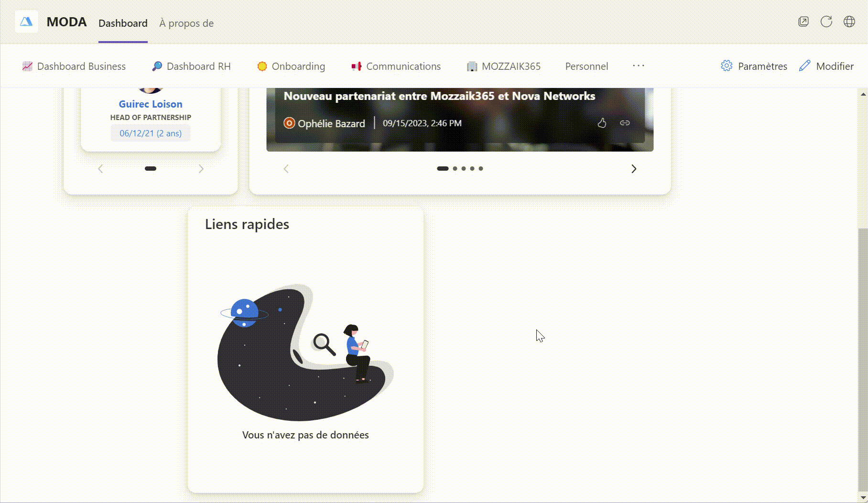Click the vertical scrollbar thumb
This screenshot has width=868, height=503.
tap(863, 360)
